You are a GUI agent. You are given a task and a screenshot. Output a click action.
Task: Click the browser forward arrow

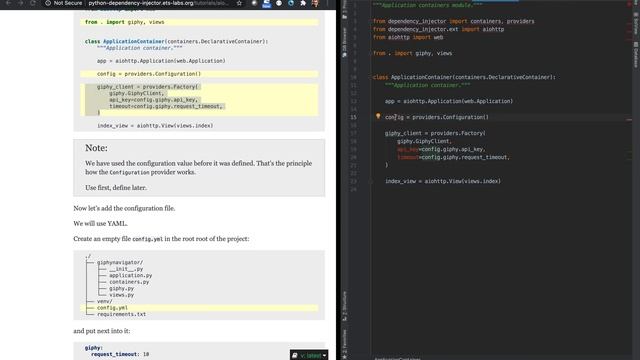[20, 3]
